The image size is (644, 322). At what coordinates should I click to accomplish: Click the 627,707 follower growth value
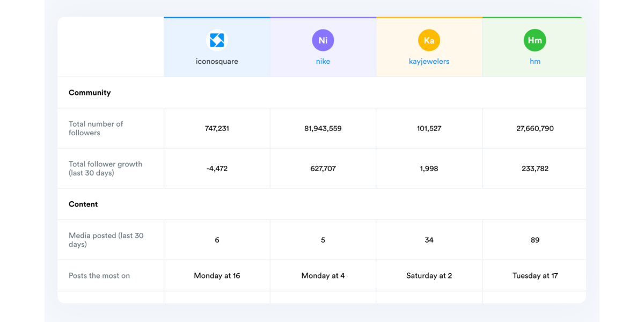[x=323, y=169]
